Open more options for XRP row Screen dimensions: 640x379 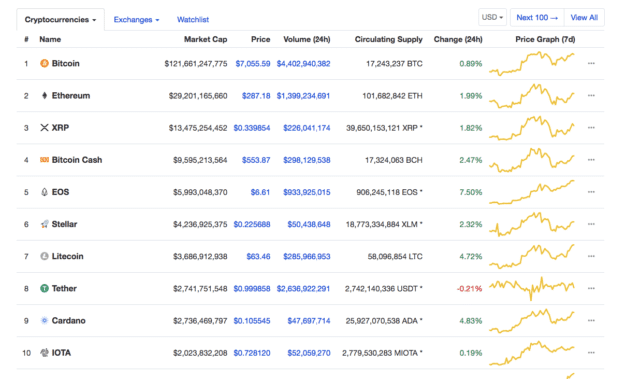(x=591, y=128)
